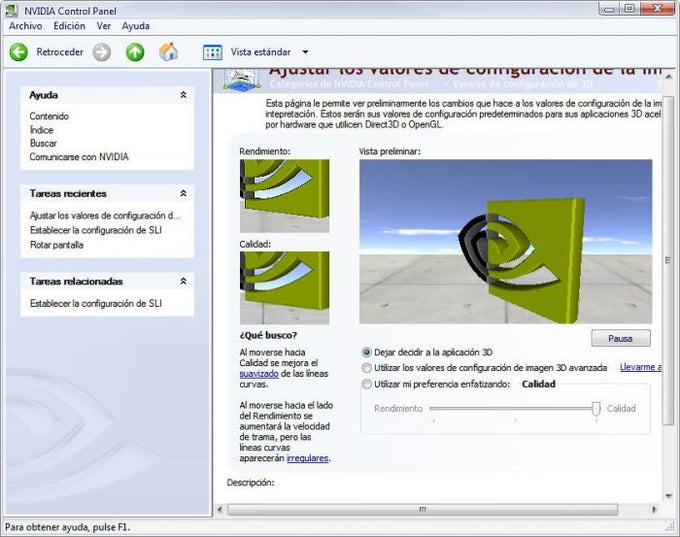Open the Llevarme a link

(x=641, y=367)
